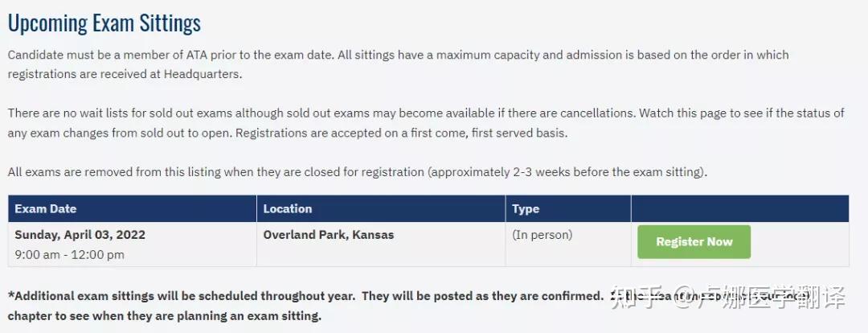Screen dimensions: 868x333
Task: Click the Type column header
Action: [526, 208]
